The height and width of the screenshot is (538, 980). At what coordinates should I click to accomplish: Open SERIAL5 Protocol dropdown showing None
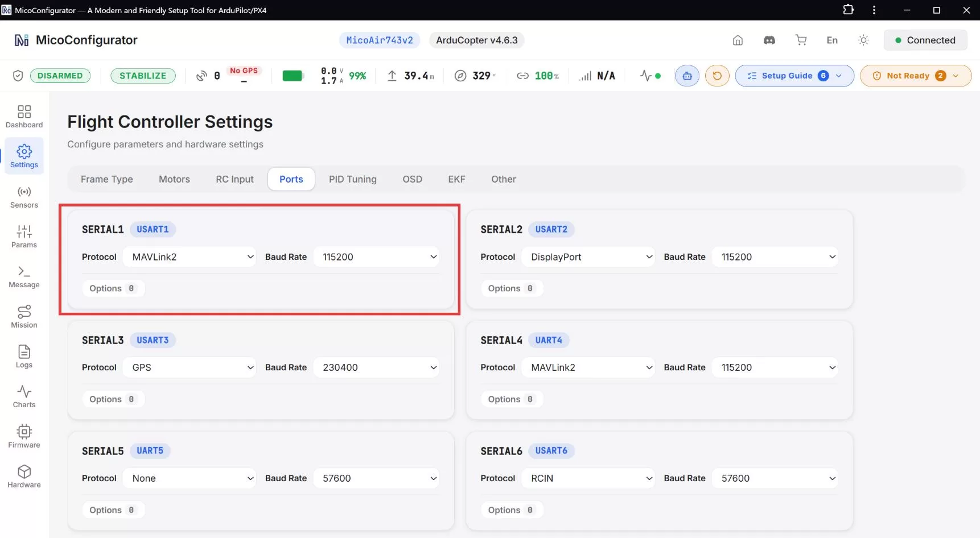click(191, 478)
